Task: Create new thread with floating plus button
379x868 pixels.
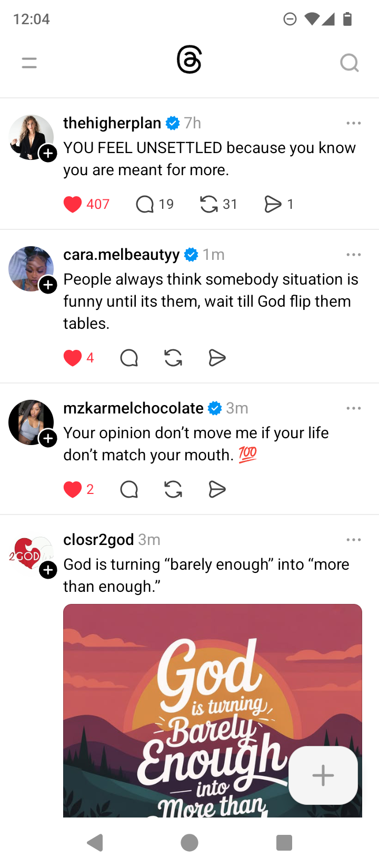Action: tap(323, 775)
